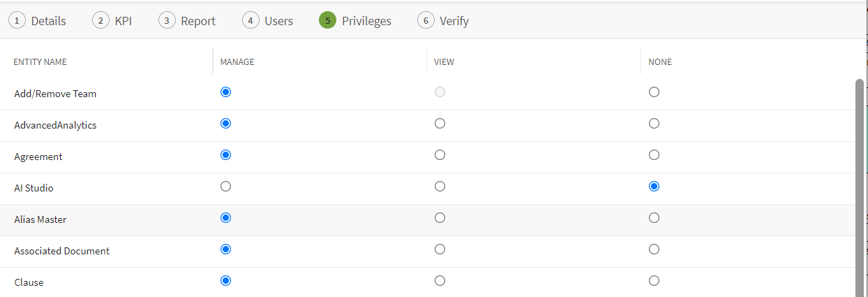Go to step 1 Details

coord(39,21)
